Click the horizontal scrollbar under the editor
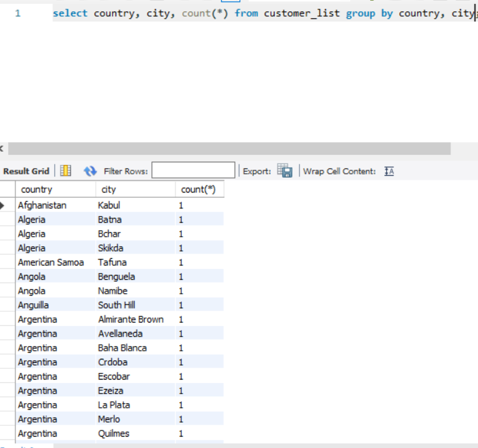The width and height of the screenshot is (478, 448). pos(229,148)
